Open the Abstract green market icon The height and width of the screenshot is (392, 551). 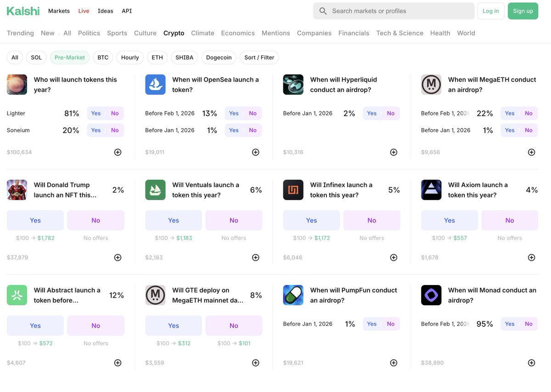point(17,295)
